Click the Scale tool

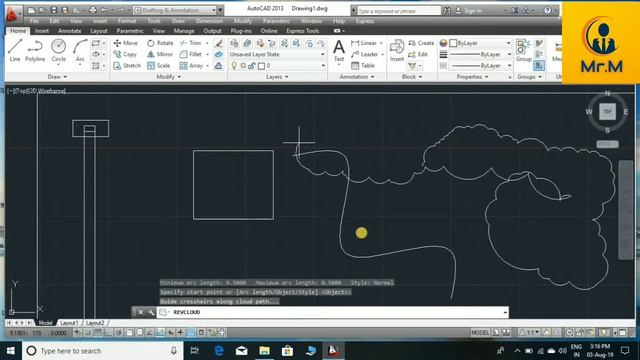point(159,66)
